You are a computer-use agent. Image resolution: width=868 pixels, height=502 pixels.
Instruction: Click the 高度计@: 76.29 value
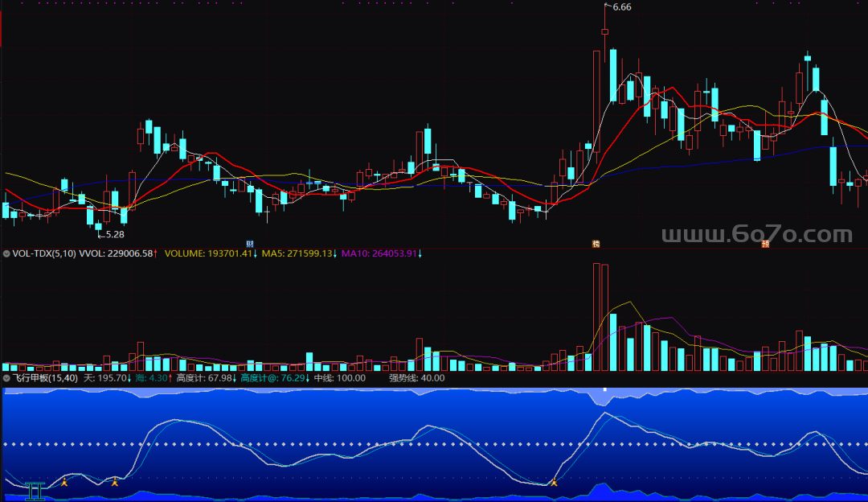275,378
